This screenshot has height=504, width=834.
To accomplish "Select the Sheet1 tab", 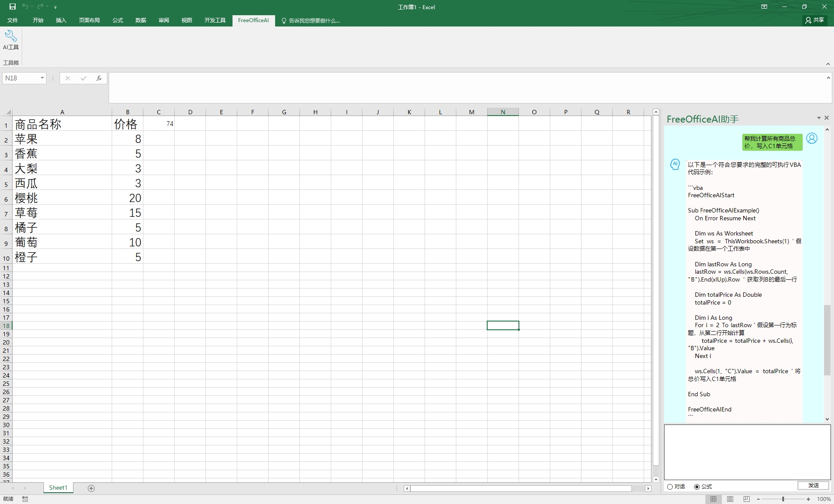I will point(58,487).
